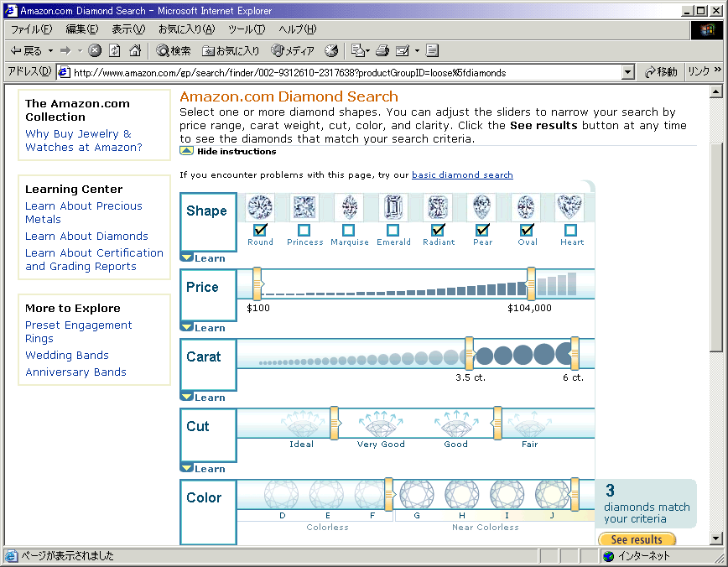Screen dimensions: 728x567
Task: Click the page scrollbar down arrow
Action: pyautogui.click(x=715, y=538)
